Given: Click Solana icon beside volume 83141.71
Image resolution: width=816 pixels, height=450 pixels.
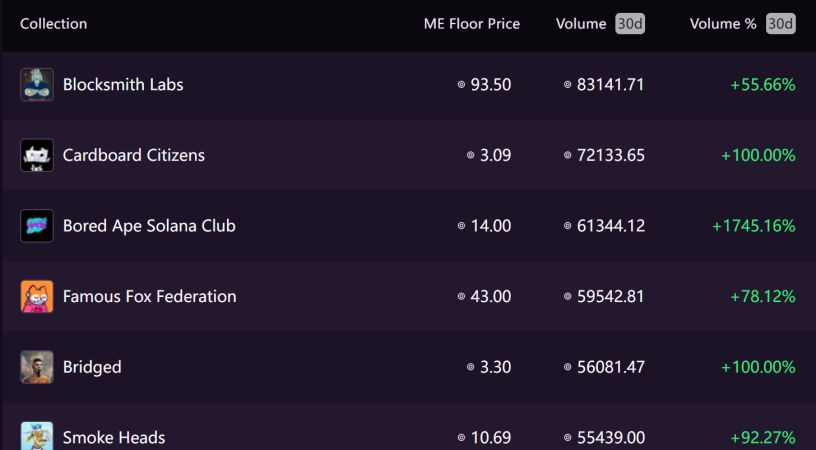Looking at the screenshot, I should [x=567, y=84].
